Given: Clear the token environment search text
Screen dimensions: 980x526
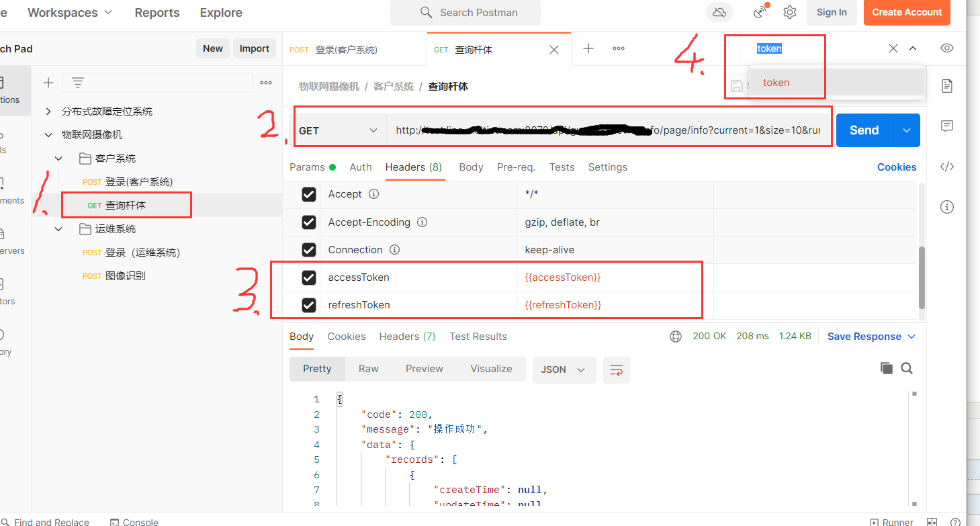Looking at the screenshot, I should coord(893,48).
